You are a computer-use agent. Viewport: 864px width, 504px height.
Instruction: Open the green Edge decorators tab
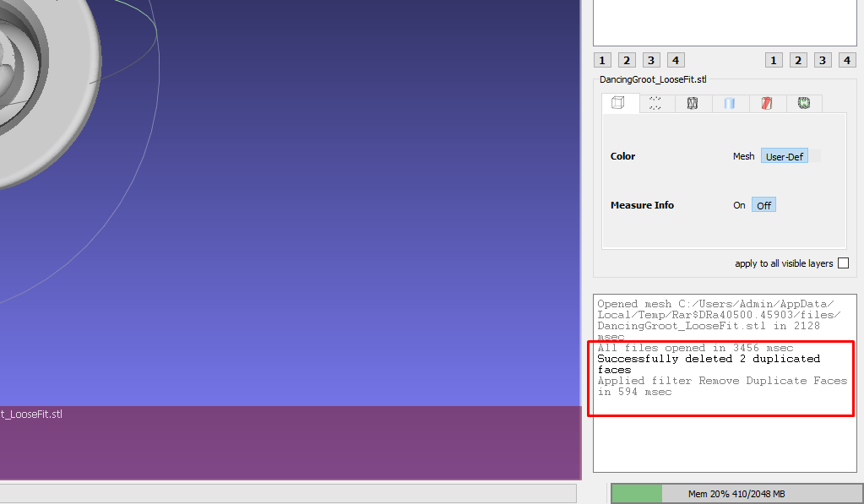tap(803, 103)
